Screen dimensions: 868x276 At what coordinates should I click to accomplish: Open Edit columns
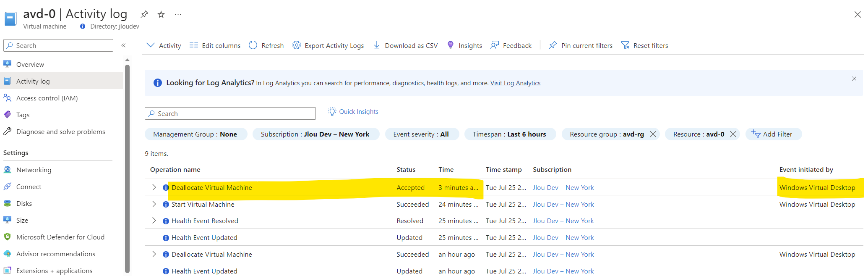(215, 45)
